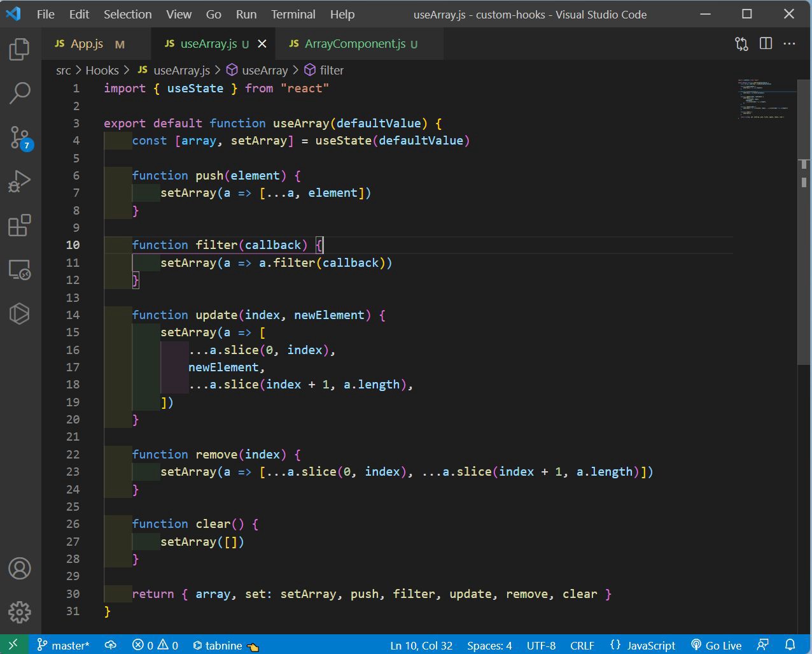
Task: Click function name push on line 6
Action: [209, 175]
